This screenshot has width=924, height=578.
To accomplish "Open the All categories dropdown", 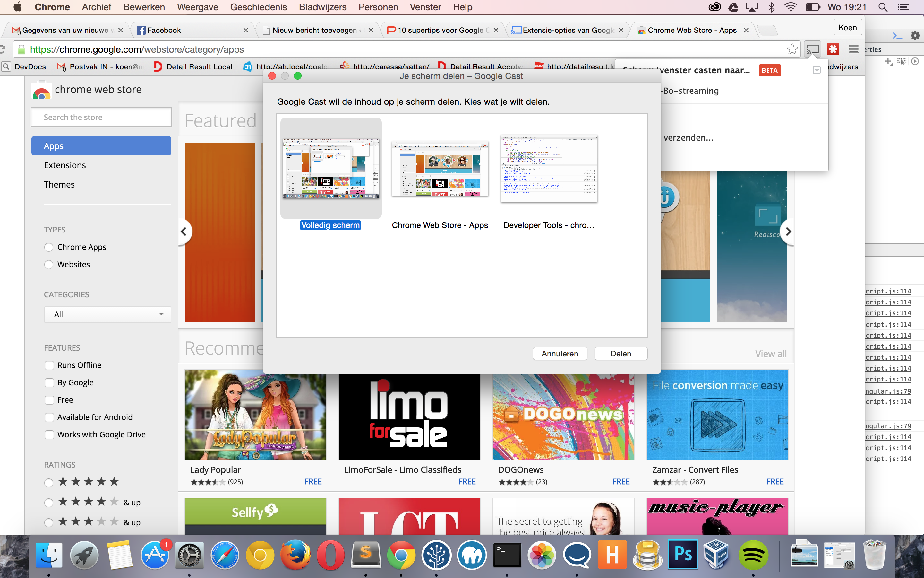I will pyautogui.click(x=108, y=314).
